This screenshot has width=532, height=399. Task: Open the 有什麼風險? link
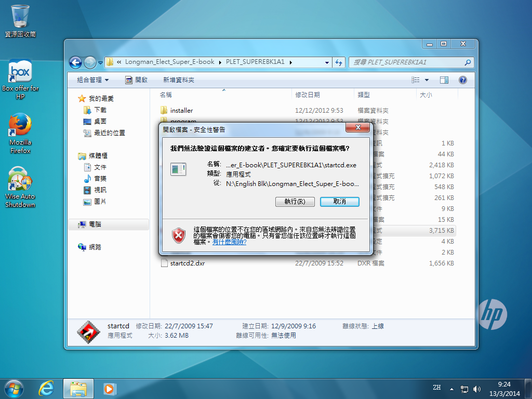[x=229, y=242]
